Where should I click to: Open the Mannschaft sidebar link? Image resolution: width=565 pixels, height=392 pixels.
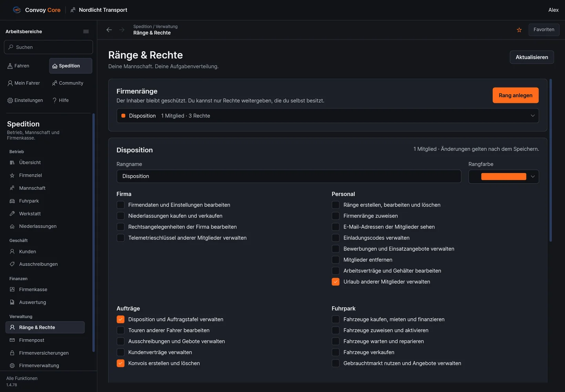[45, 188]
